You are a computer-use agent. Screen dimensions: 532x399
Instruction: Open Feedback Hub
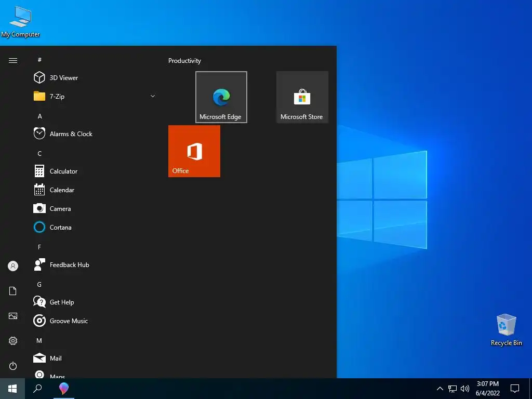[94, 264]
